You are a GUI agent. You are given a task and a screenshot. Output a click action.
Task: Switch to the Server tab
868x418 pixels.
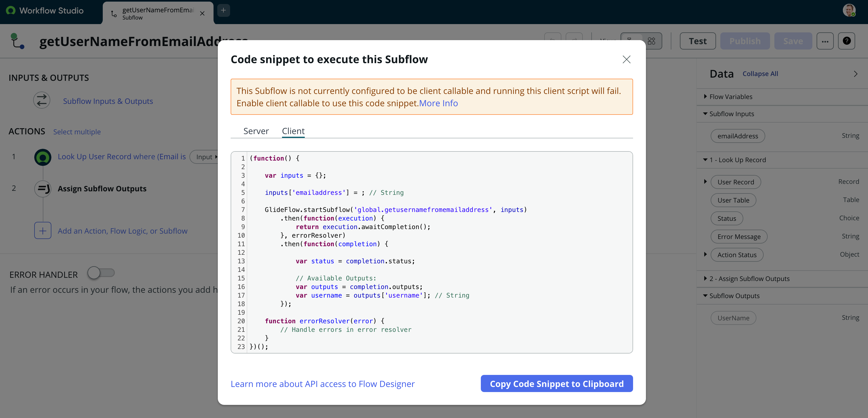[x=256, y=131]
